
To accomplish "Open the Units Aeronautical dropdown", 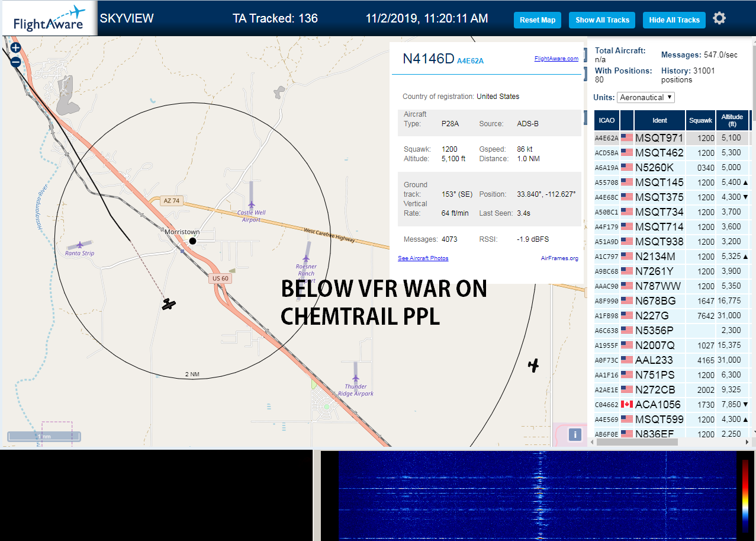I will [x=645, y=97].
